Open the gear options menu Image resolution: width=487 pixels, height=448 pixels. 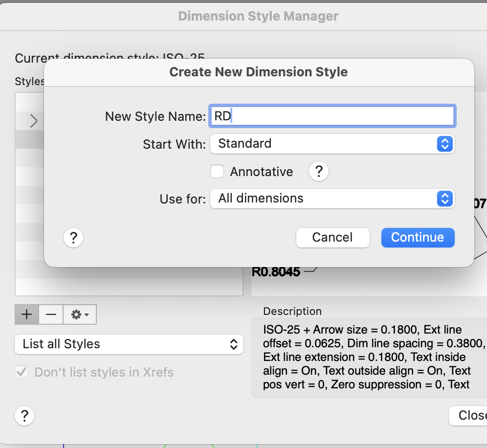pyautogui.click(x=80, y=314)
